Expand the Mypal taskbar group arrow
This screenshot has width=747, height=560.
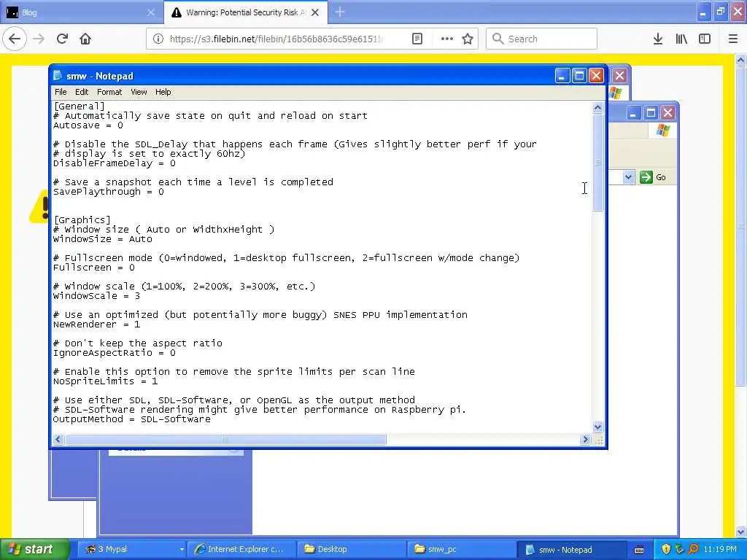(181, 550)
